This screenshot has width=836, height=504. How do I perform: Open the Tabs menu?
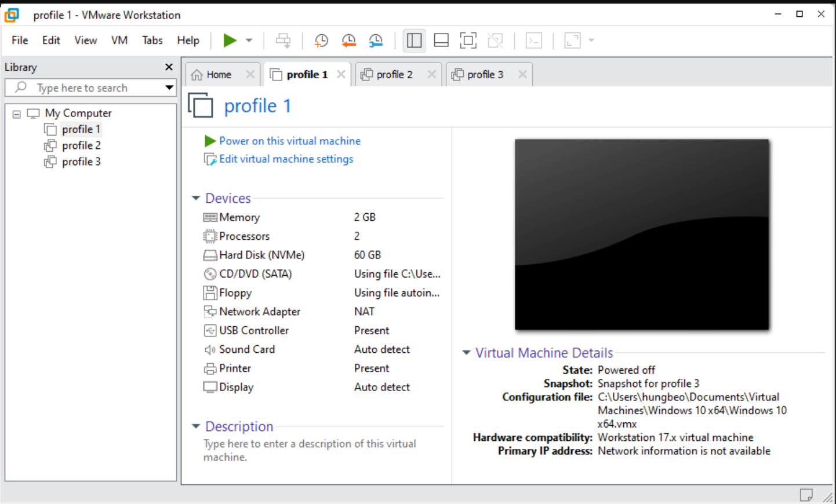(152, 40)
